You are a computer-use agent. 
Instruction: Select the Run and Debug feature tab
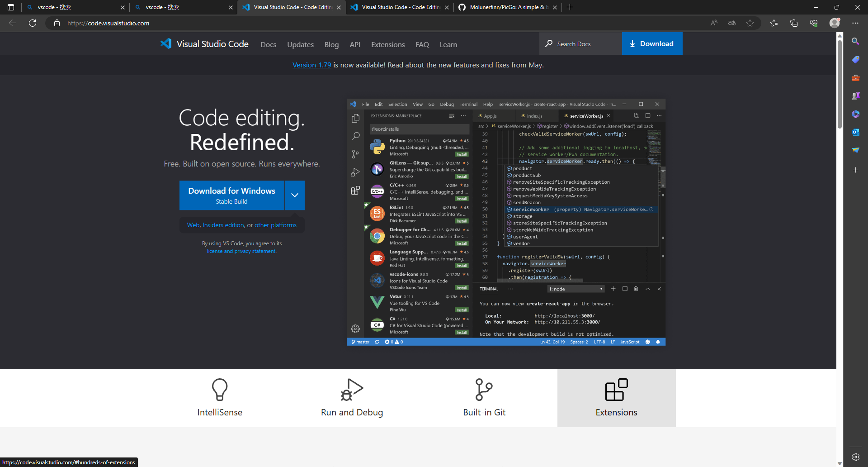[352, 398]
